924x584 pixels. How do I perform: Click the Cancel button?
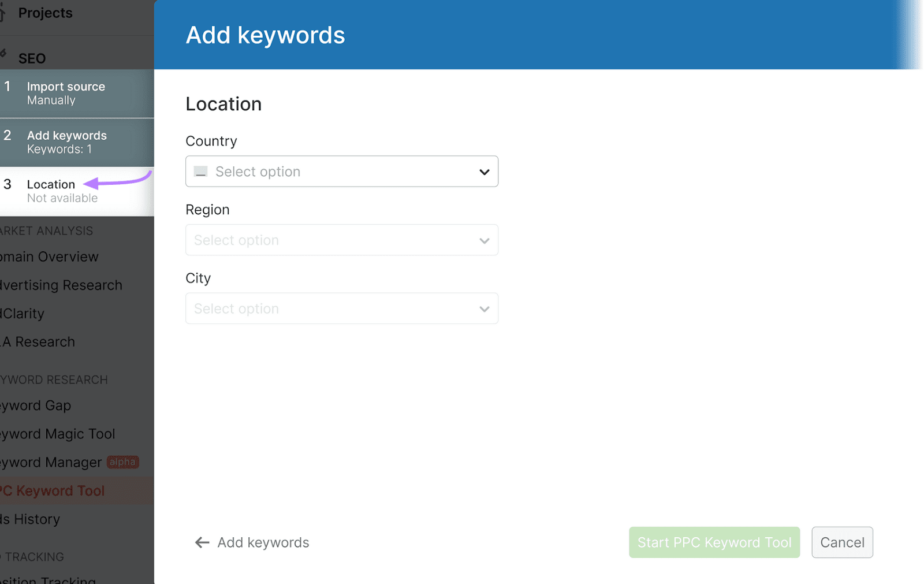[x=842, y=542]
